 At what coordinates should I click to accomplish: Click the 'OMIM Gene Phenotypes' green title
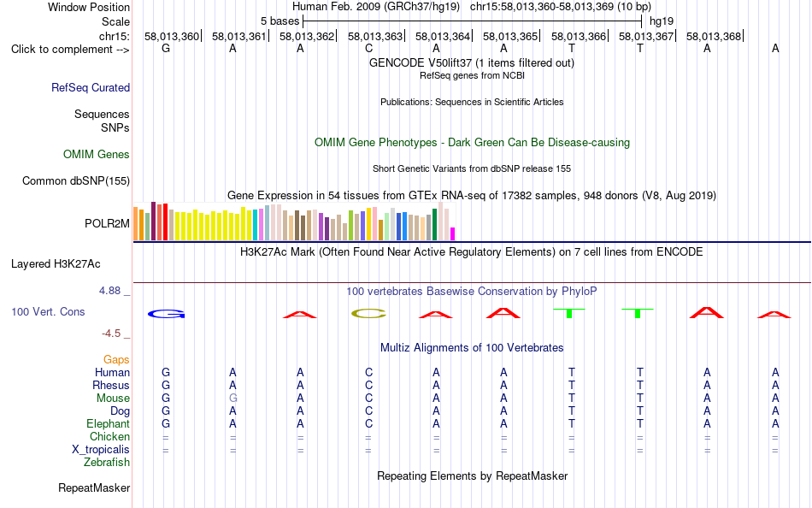pos(473,142)
